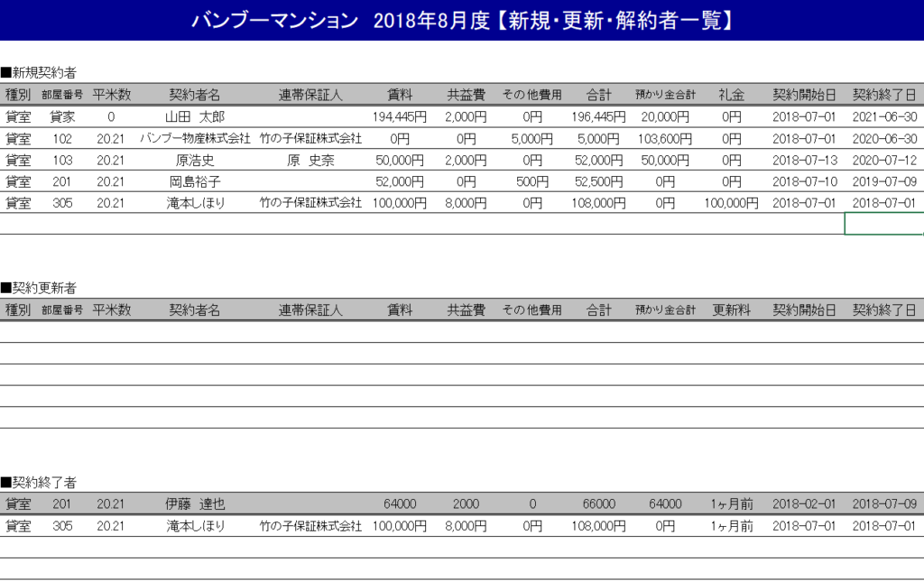Click total value 66000
Viewport: 924px width, 581px height.
pos(599,503)
